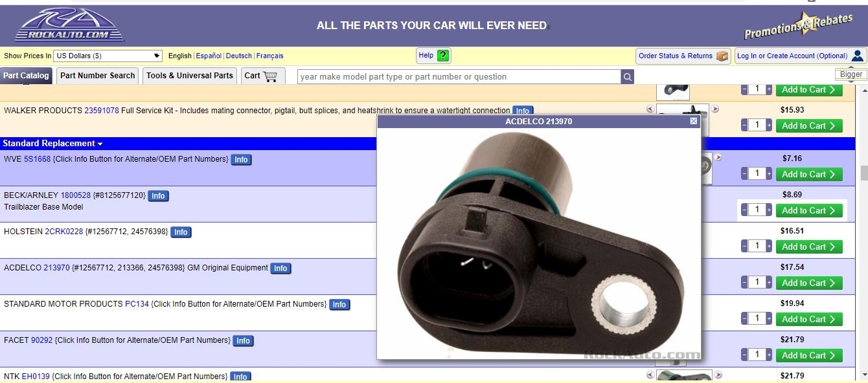Open Tools & Universal Parts tab

(190, 76)
